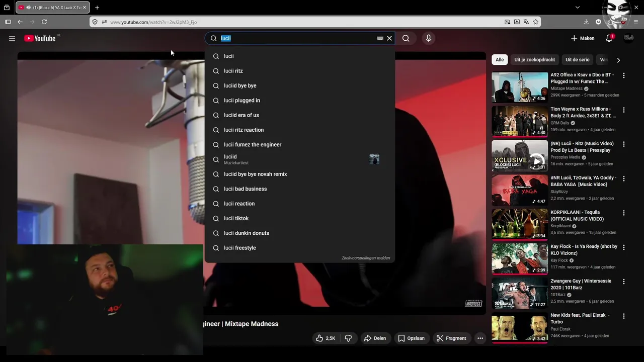Mute the tab via speaker icon
Viewport: 644px width, 362px height.
pos(28,8)
